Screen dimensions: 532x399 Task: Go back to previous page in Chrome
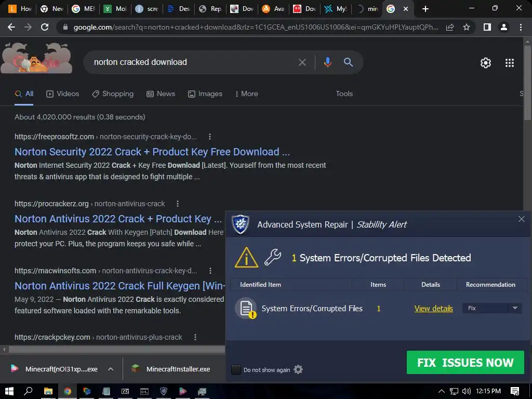coord(11,27)
